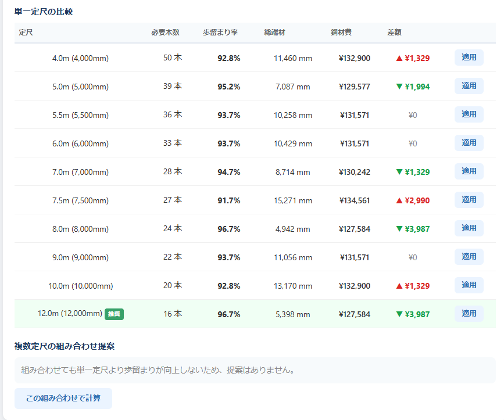Viewport: 504px width, 420px height.
Task: Click the green 推奨 badge
Action: coord(115,314)
